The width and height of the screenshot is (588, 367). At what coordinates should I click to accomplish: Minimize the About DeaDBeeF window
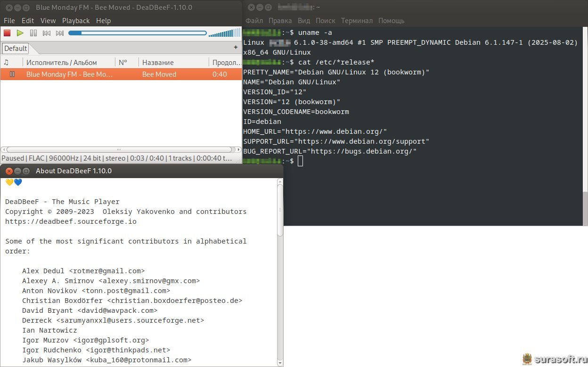coord(18,171)
